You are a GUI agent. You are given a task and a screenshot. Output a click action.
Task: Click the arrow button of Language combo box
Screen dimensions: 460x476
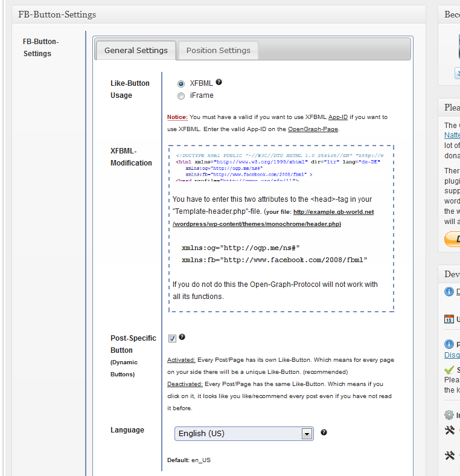click(x=307, y=434)
